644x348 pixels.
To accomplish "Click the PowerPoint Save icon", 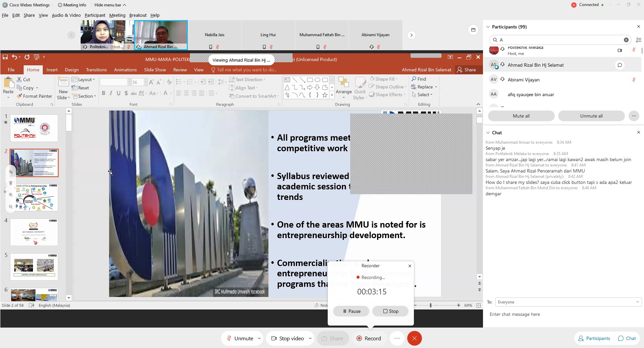I will (5, 57).
